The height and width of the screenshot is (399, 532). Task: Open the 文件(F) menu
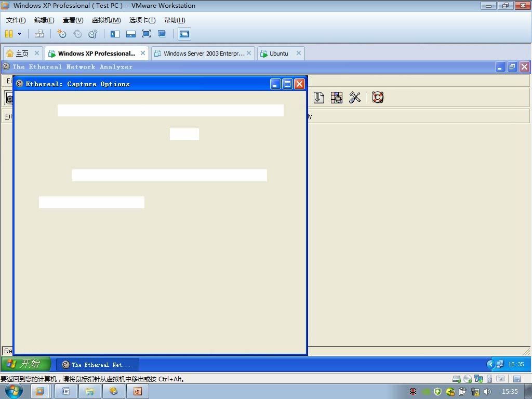[16, 20]
